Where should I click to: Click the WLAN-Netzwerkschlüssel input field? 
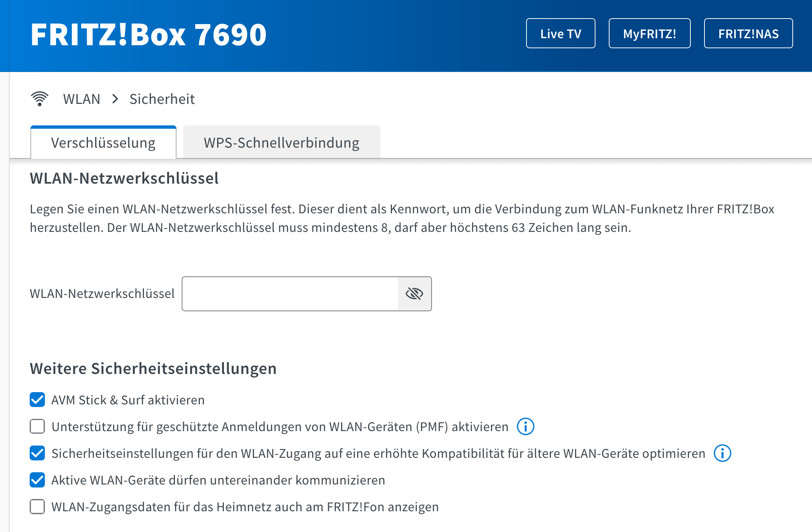[x=290, y=294]
